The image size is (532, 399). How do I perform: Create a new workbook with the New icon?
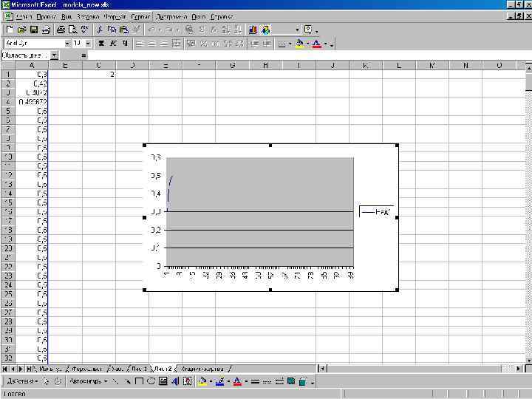(x=9, y=30)
